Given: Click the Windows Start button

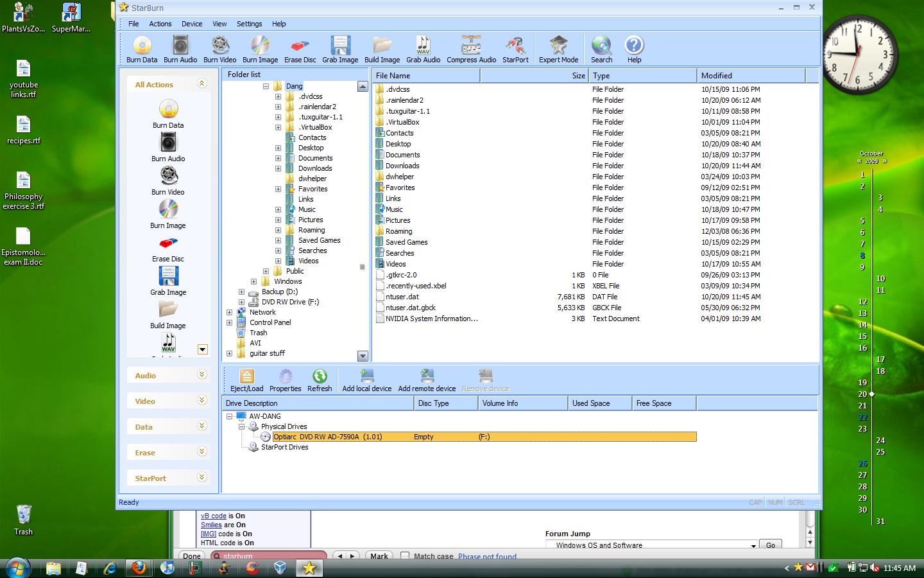Looking at the screenshot, I should (x=17, y=568).
